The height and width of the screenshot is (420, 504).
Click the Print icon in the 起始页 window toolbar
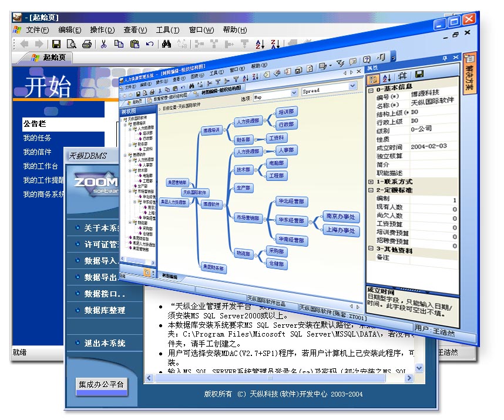pos(87,43)
